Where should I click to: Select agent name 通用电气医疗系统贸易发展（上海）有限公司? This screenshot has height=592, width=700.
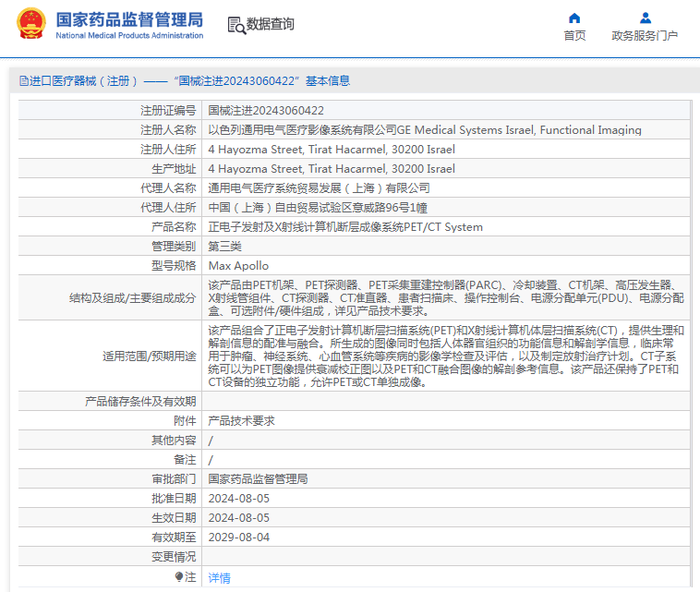[x=319, y=188]
